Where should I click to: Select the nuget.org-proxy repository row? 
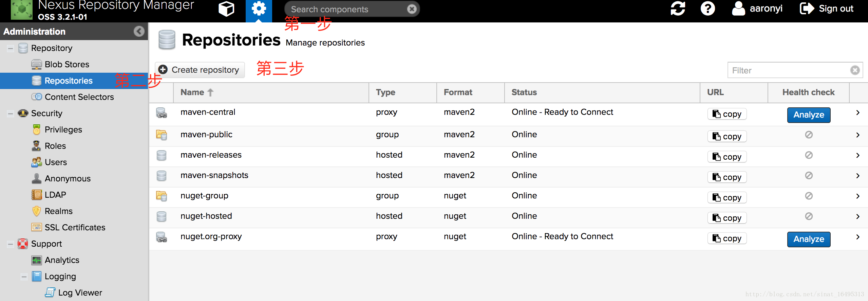508,239
